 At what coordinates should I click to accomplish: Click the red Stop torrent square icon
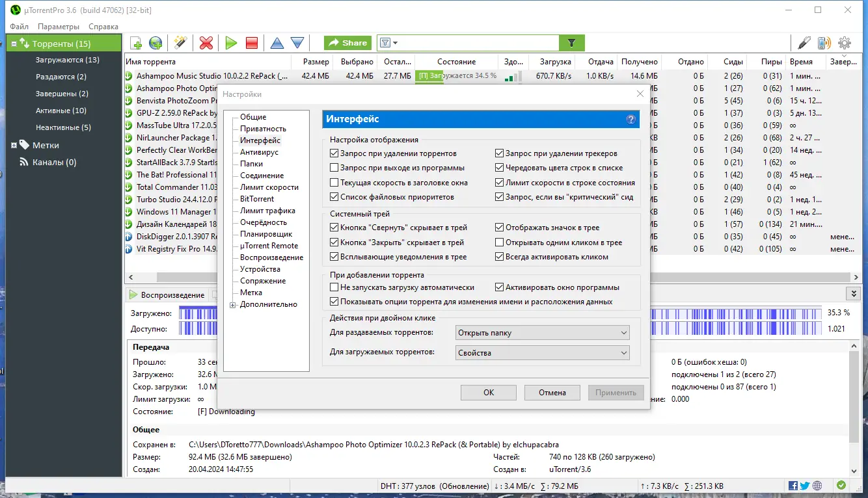click(252, 43)
